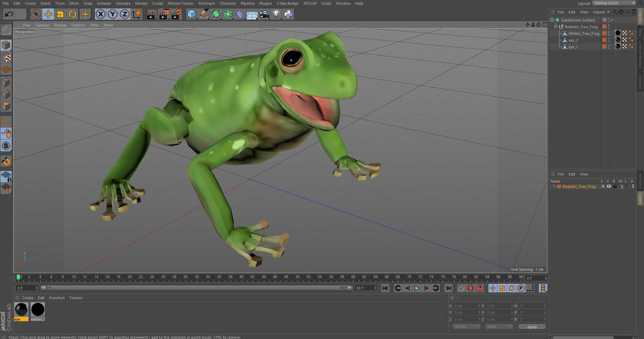Open the viewport Cameras menu
This screenshot has width=644, height=339.
tap(42, 25)
